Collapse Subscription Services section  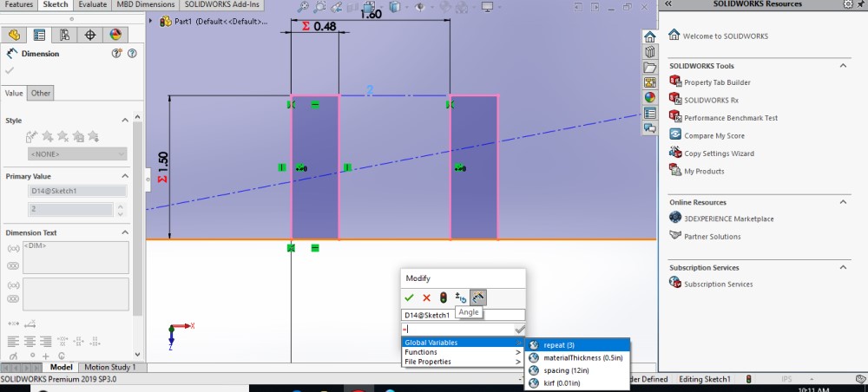843,268
